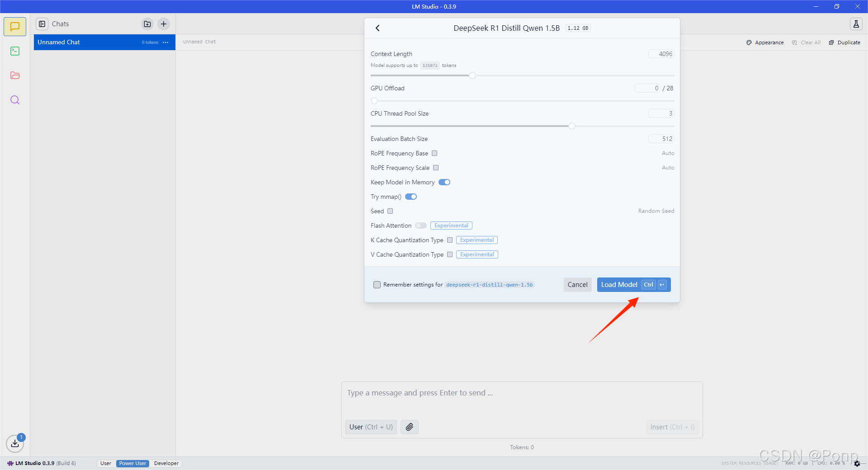Click the Tokens: 0 counter
Viewport: 868px width, 470px height.
[522, 447]
